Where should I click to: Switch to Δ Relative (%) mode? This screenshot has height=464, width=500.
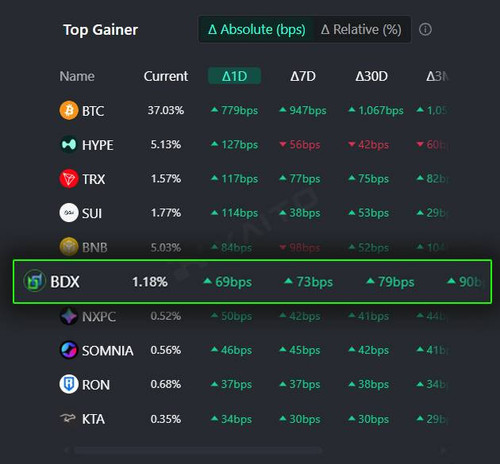(361, 30)
